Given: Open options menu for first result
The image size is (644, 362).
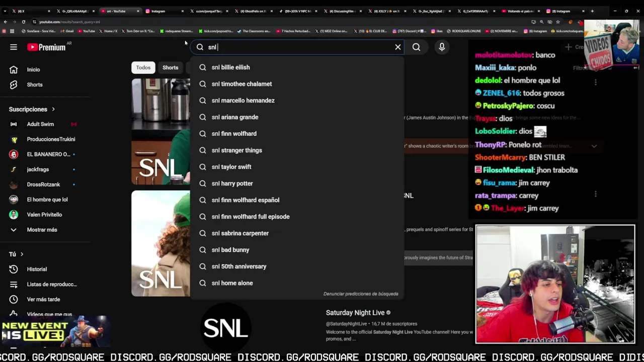Looking at the screenshot, I should pyautogui.click(x=596, y=82).
